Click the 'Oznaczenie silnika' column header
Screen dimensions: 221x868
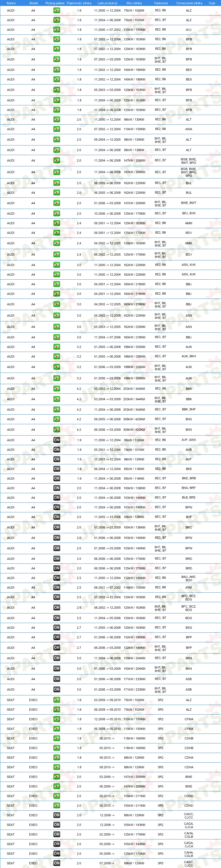tap(189, 3)
